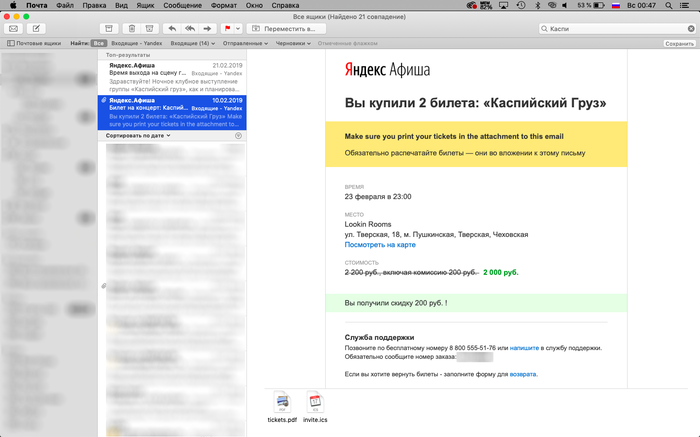
Task: Open the invite.ics calendar attachment
Action: click(315, 407)
